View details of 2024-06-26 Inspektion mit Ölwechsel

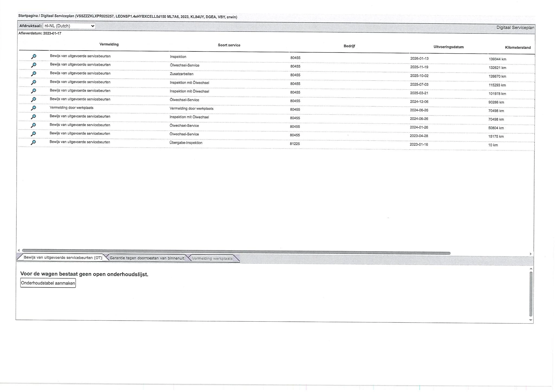coord(33,117)
